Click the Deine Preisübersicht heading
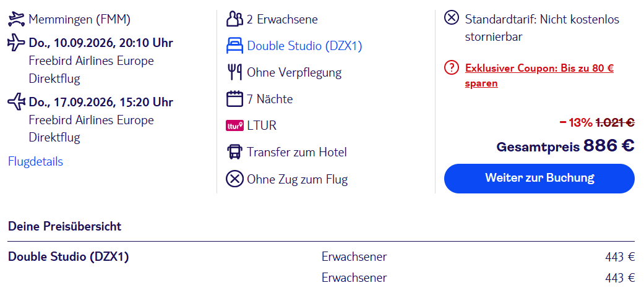The height and width of the screenshot is (288, 644). tap(64, 226)
